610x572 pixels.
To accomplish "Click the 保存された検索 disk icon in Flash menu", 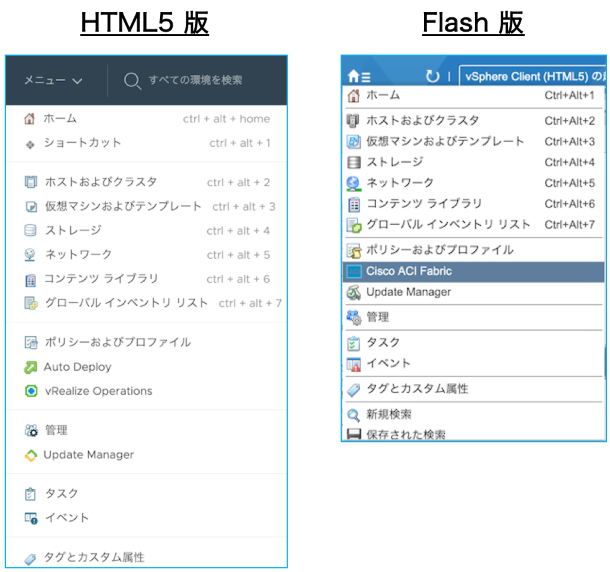I will point(354,434).
